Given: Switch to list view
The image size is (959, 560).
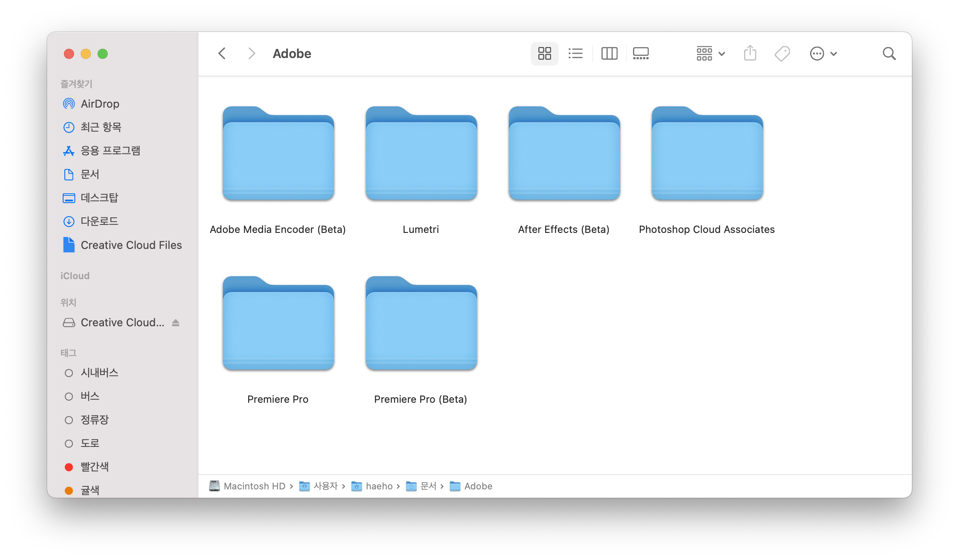Looking at the screenshot, I should point(575,53).
